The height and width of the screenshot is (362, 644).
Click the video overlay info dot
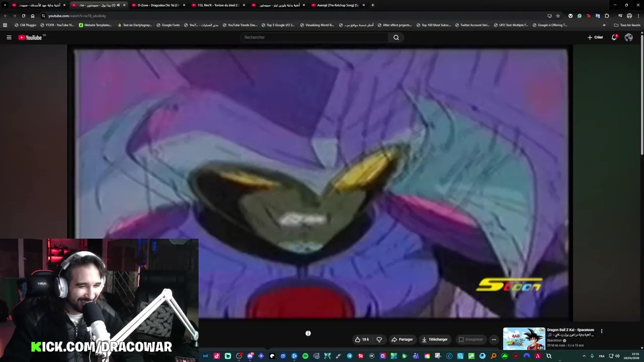click(x=308, y=333)
